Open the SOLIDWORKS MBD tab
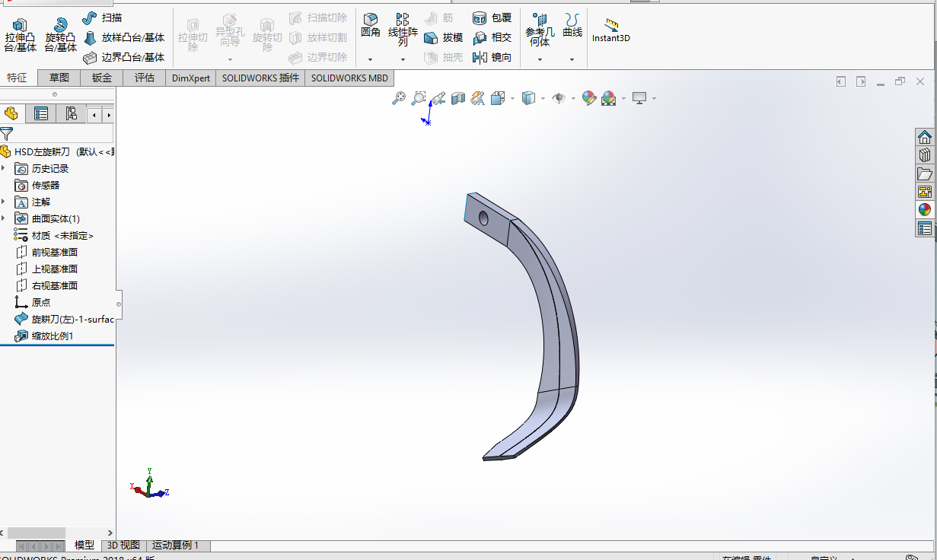 point(349,78)
